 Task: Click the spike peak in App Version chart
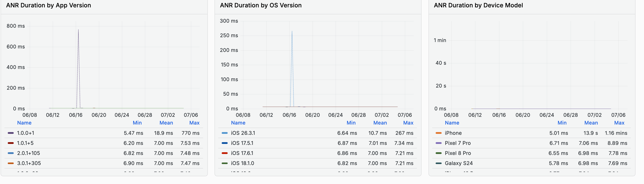(x=78, y=30)
